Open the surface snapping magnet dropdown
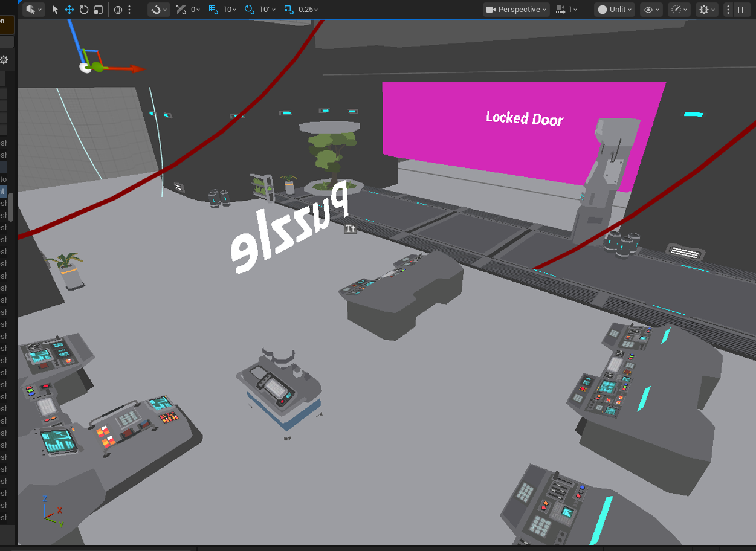The height and width of the screenshot is (551, 756). point(158,10)
